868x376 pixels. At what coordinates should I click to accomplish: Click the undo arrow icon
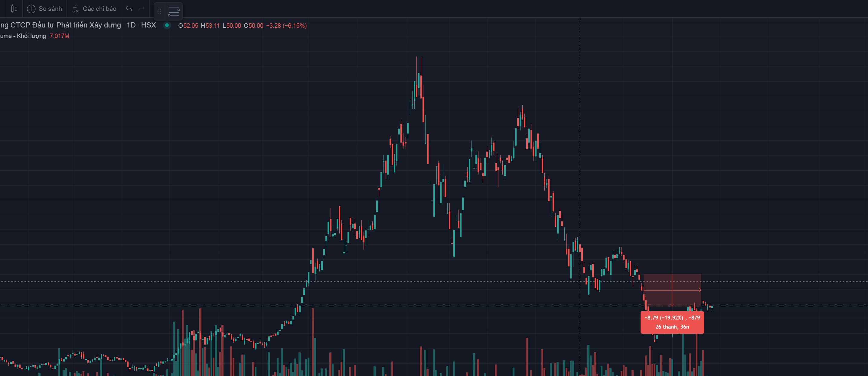point(129,9)
